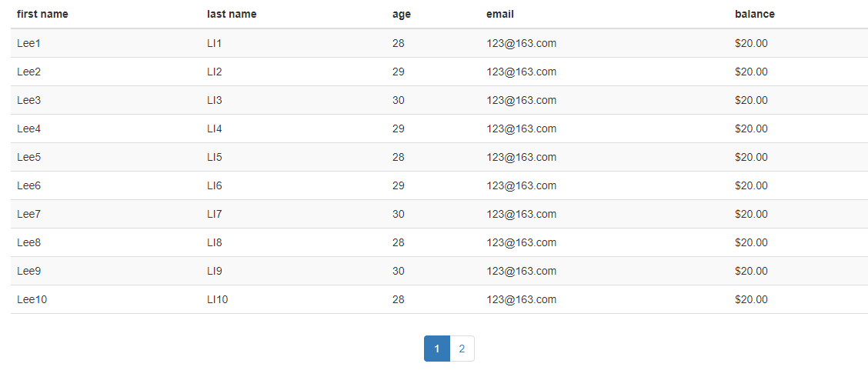Select the balance cell in Lee10's row
The width and height of the screenshot is (868, 377).
click(x=751, y=299)
